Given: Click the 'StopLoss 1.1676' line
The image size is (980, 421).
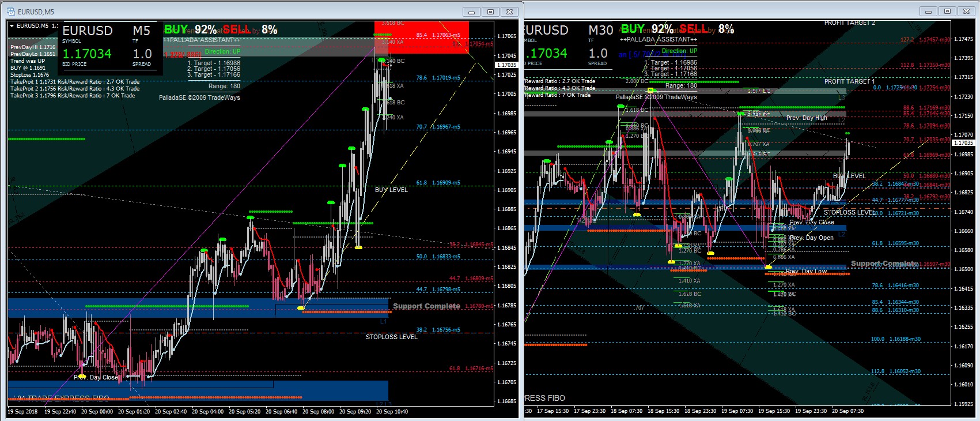Looking at the screenshot, I should pyautogui.click(x=29, y=75).
